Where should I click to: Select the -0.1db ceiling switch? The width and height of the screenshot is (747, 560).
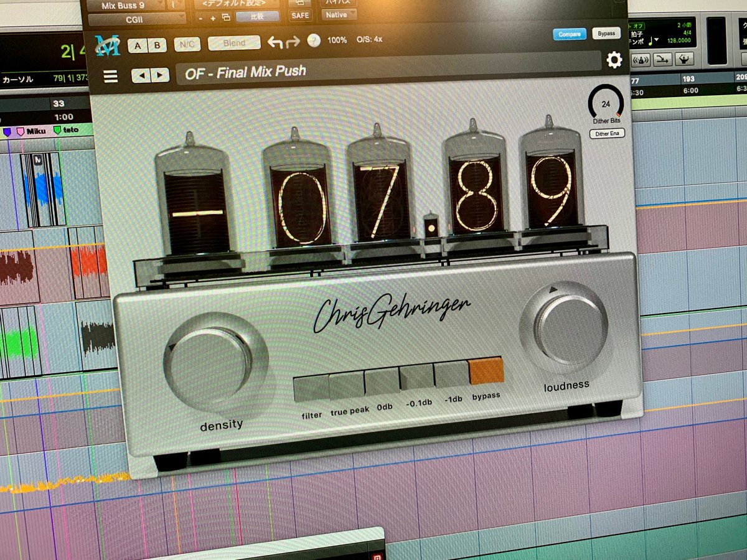[416, 378]
